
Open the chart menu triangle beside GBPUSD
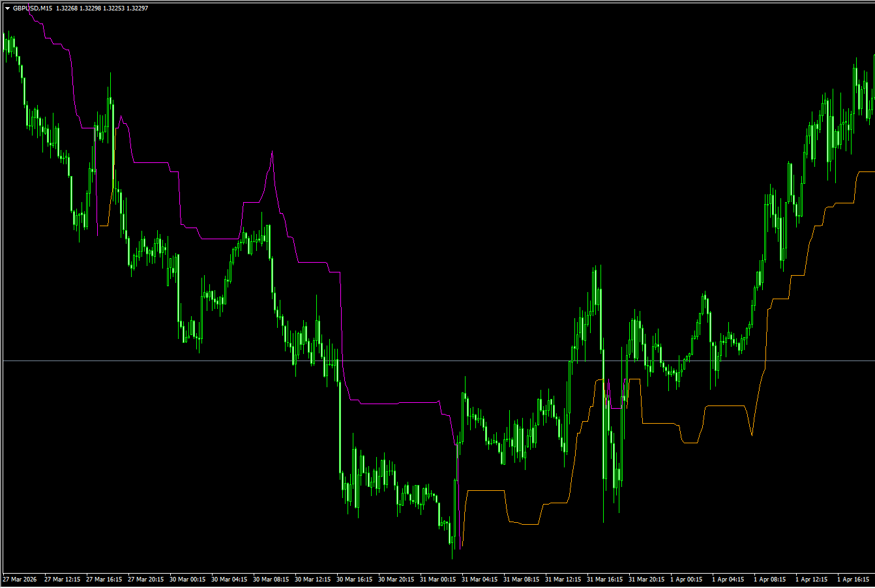coord(7,8)
